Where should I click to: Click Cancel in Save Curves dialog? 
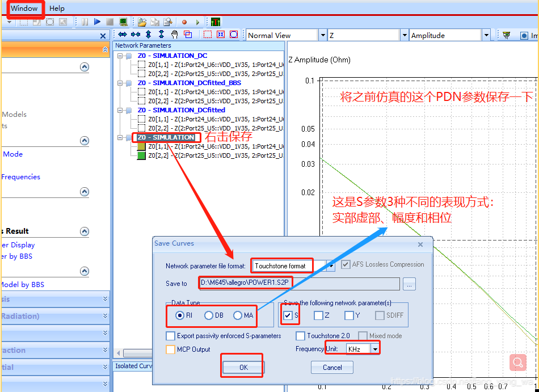point(332,367)
